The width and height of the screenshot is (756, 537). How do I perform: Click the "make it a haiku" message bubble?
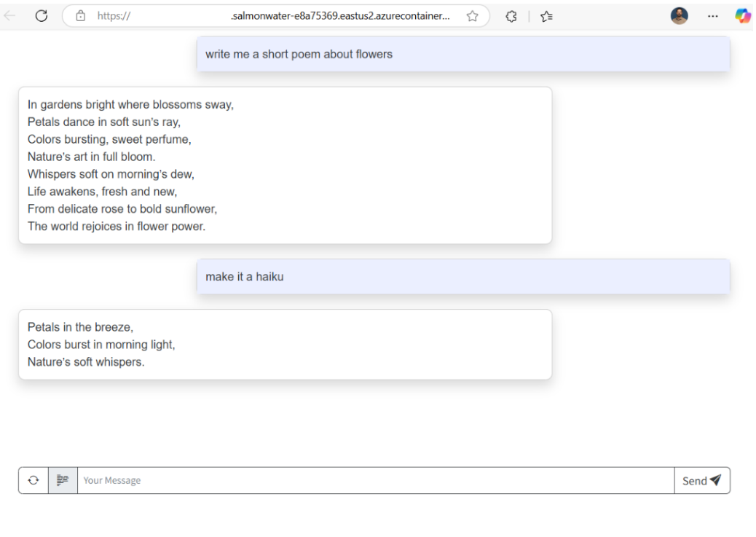462,277
